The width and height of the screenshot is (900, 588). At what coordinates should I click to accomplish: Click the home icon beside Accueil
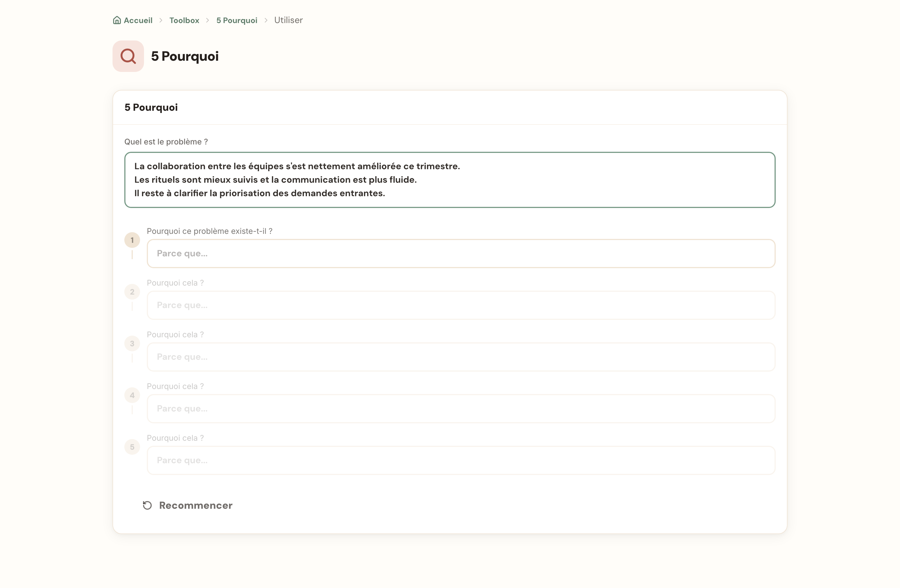pos(117,20)
